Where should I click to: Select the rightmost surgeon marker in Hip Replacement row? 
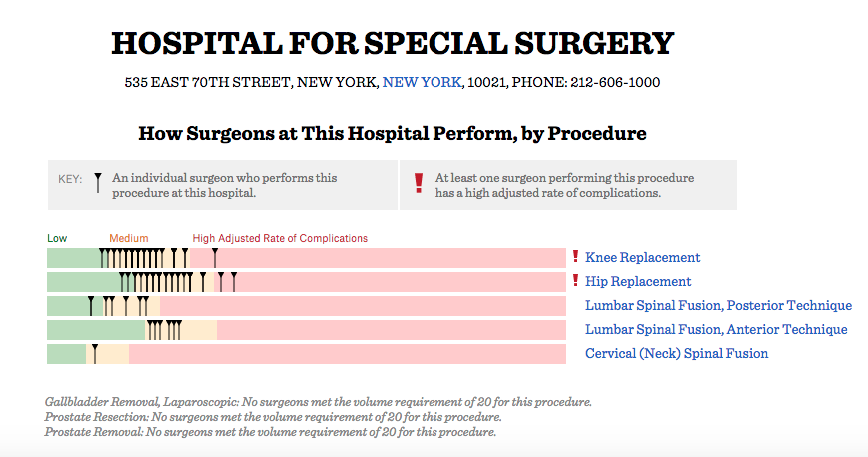point(233,281)
